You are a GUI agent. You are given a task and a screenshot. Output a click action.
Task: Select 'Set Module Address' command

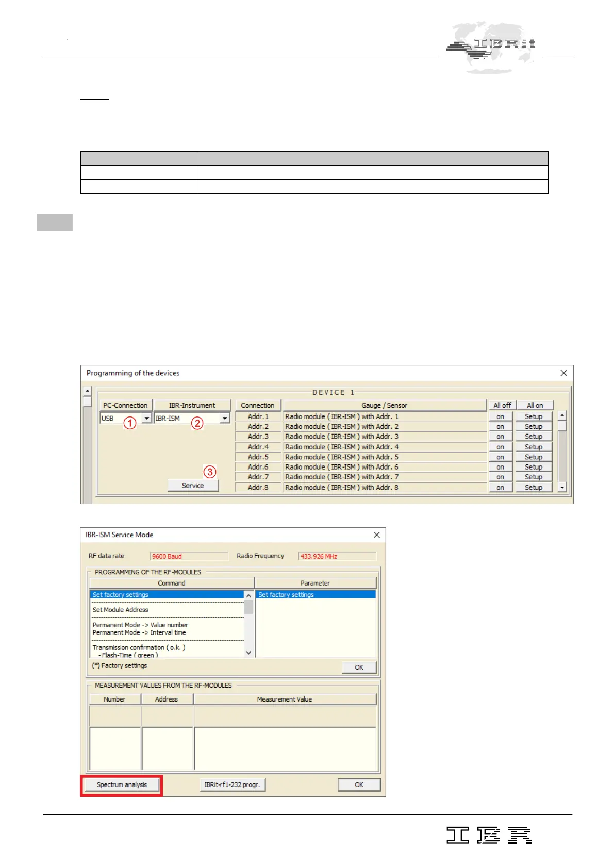point(120,610)
